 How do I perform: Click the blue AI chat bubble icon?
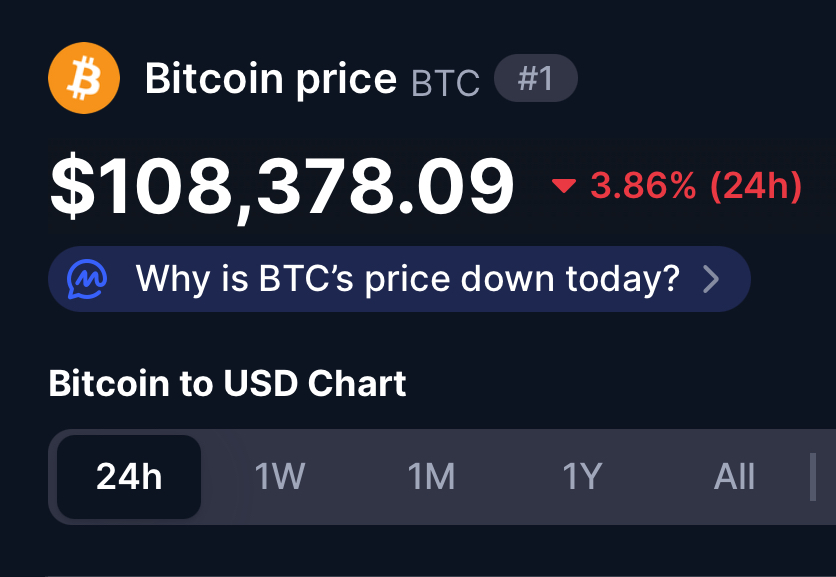point(87,279)
